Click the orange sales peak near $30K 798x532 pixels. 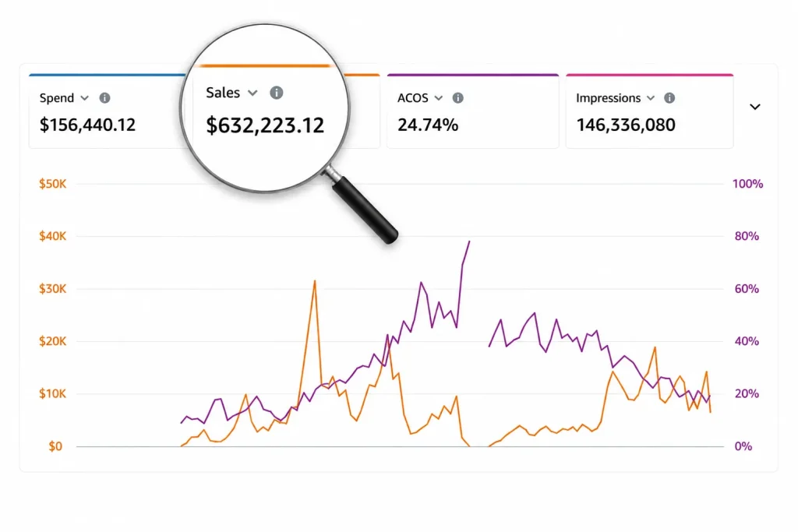[315, 281]
